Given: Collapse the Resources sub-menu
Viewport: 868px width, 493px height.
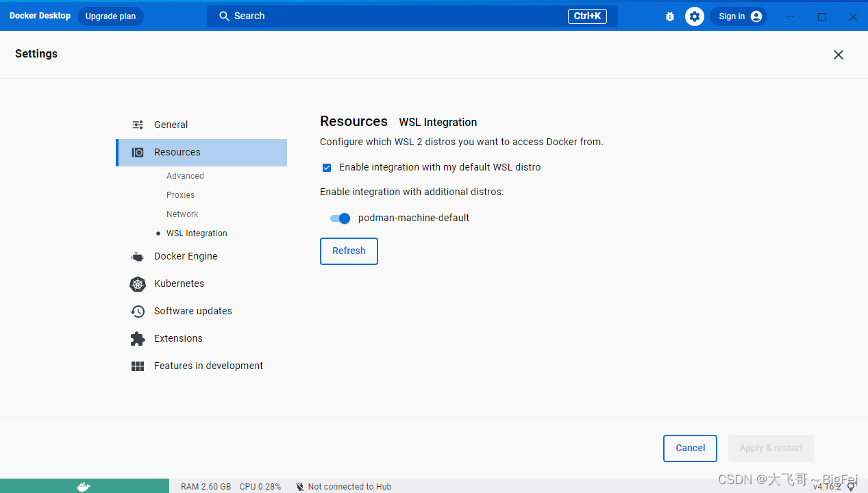Looking at the screenshot, I should [x=177, y=152].
